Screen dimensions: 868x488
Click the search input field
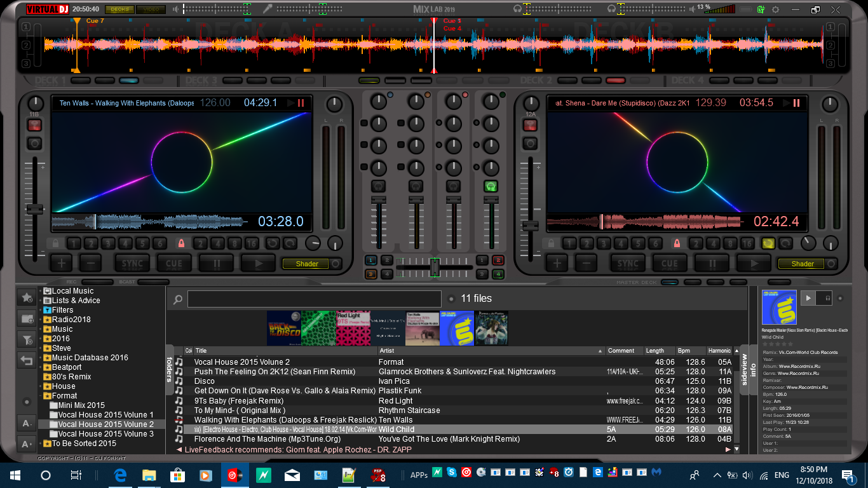[x=315, y=299]
